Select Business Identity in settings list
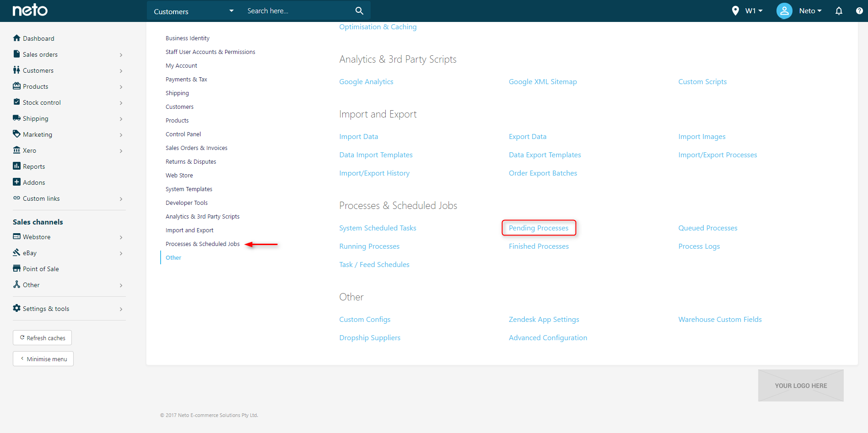The width and height of the screenshot is (868, 433). point(188,38)
